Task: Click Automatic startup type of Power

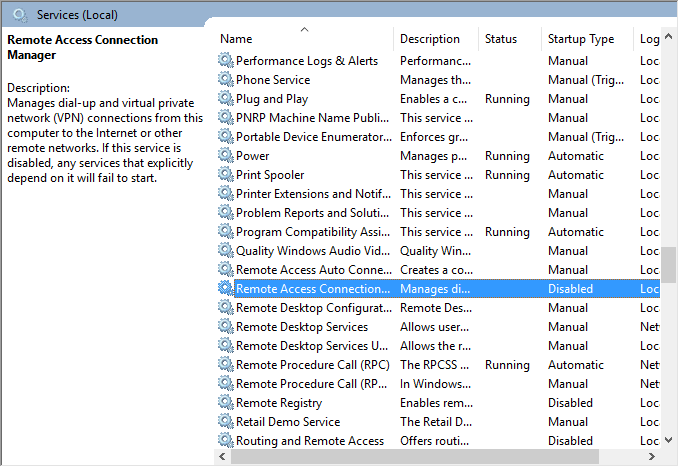Action: click(x=576, y=156)
